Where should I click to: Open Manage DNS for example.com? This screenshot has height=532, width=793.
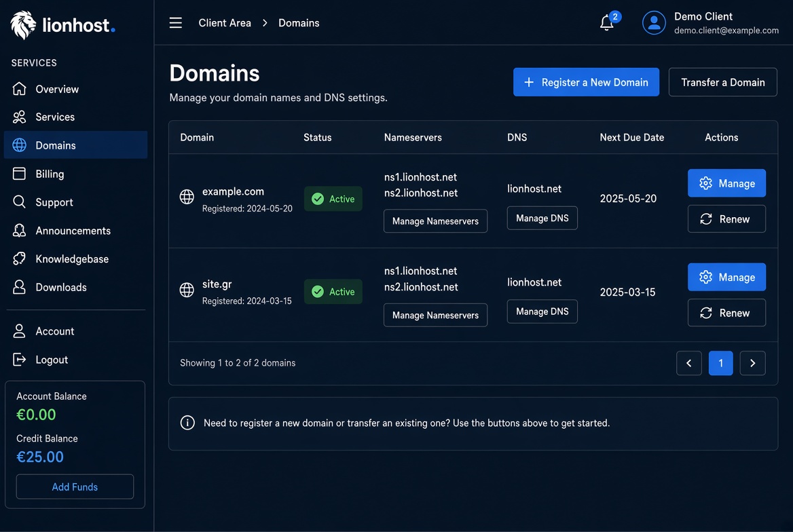tap(542, 218)
